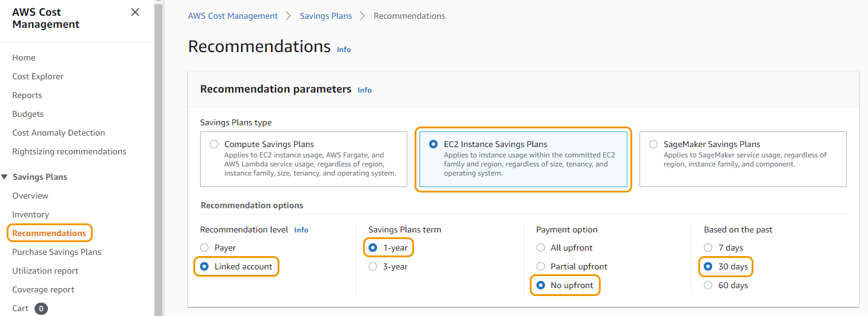Navigate to AWS Cost Management breadcrumb
Viewport: 868px width, 316px height.
(x=233, y=16)
